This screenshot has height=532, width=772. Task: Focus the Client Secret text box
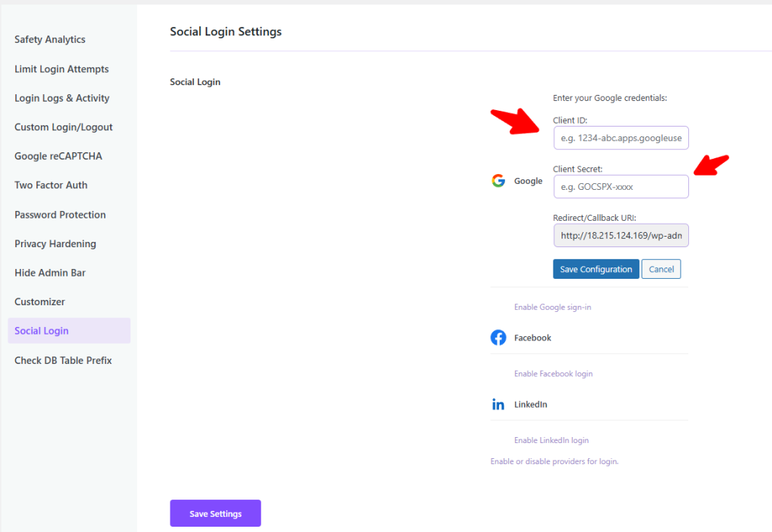click(620, 187)
